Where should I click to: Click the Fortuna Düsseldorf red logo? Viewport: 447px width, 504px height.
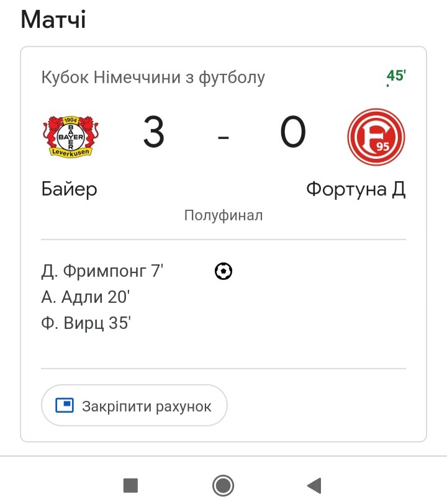click(376, 137)
